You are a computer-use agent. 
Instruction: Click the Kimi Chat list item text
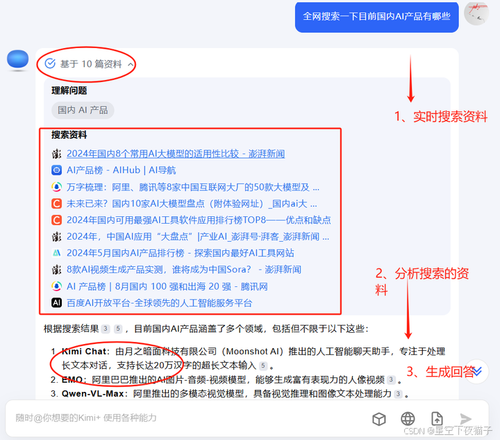tap(253, 358)
